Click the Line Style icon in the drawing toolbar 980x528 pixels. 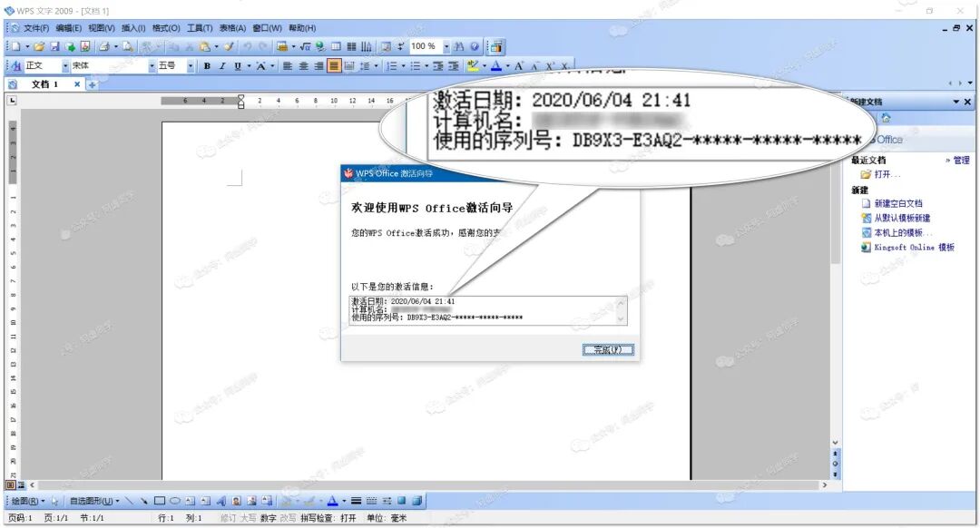tap(356, 501)
